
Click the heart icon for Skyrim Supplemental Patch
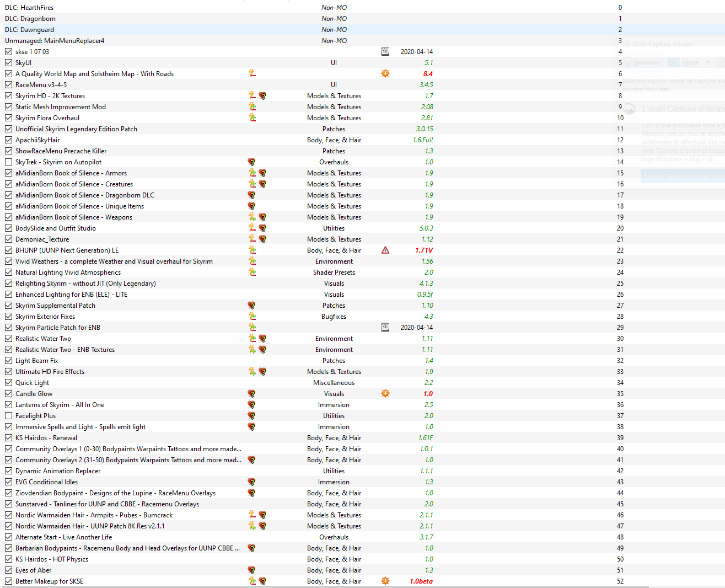(251, 305)
